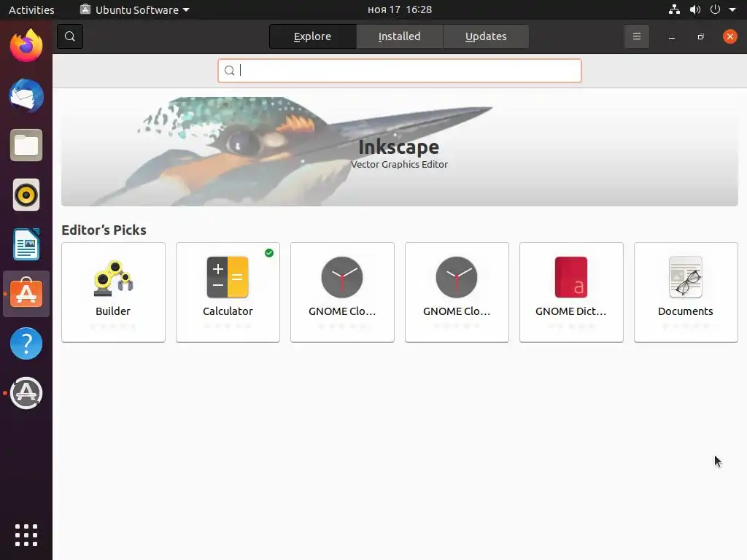
Task: Maximize the Ubuntu Software window
Action: (700, 36)
